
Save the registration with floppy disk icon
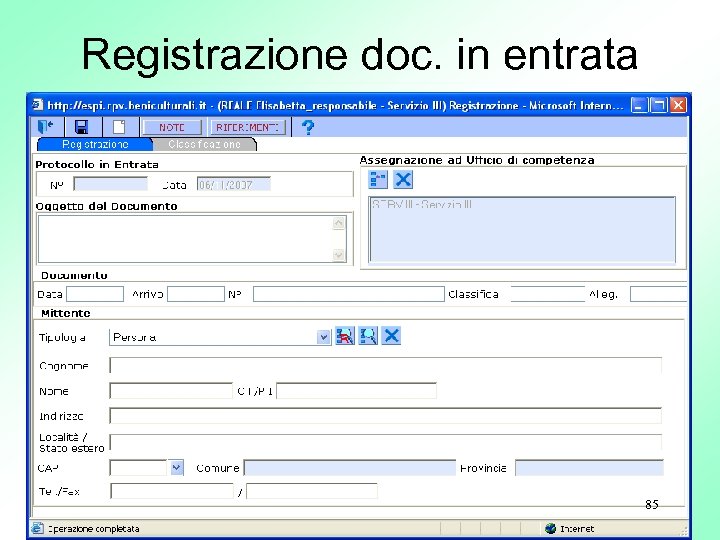pyautogui.click(x=82, y=127)
